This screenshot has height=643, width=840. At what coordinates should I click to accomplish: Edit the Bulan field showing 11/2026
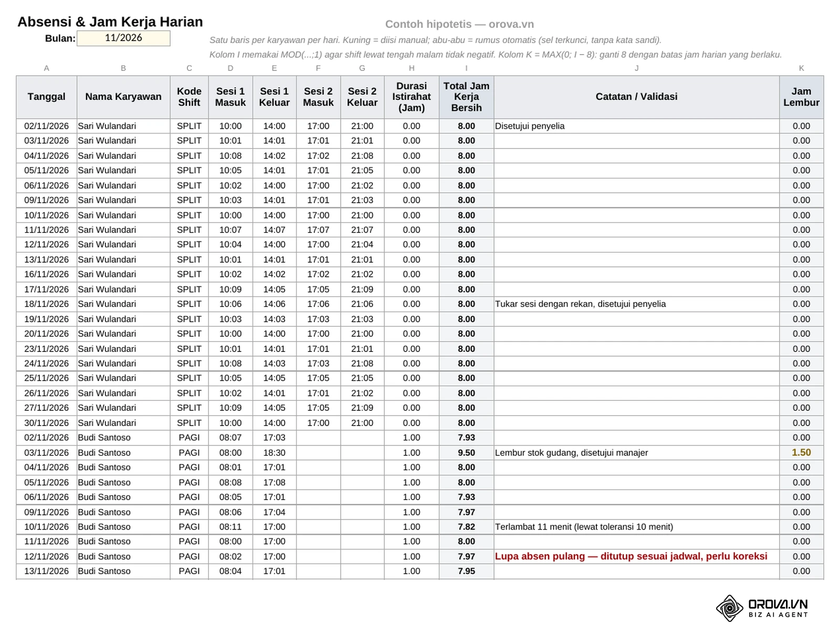pos(123,38)
